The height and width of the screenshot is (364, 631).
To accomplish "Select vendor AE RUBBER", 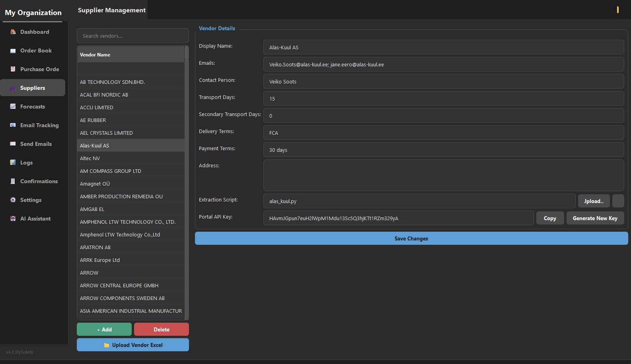I will pyautogui.click(x=131, y=120).
